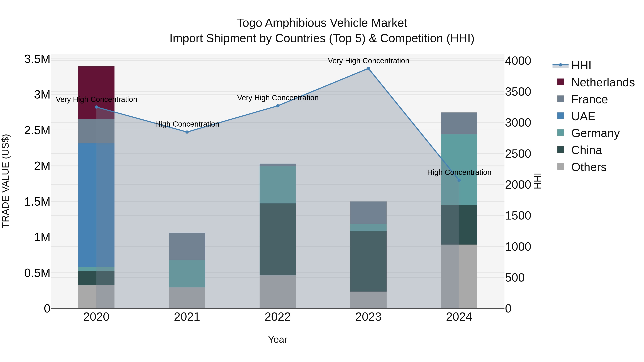The width and height of the screenshot is (644, 362).
Task: Click Very High Concentration annotation over 2023
Action: [x=369, y=61]
